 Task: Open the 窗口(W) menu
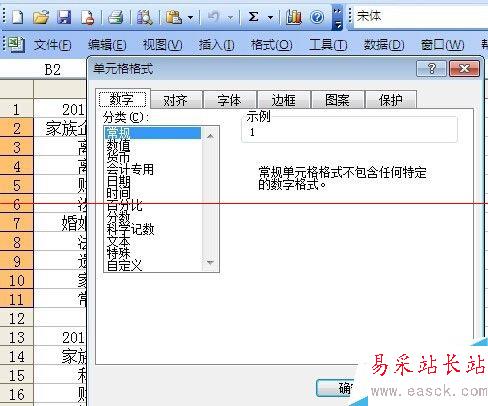[x=442, y=45]
